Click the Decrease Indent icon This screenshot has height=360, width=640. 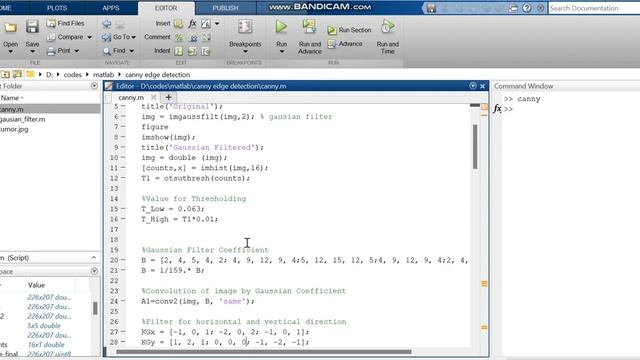coord(206,51)
